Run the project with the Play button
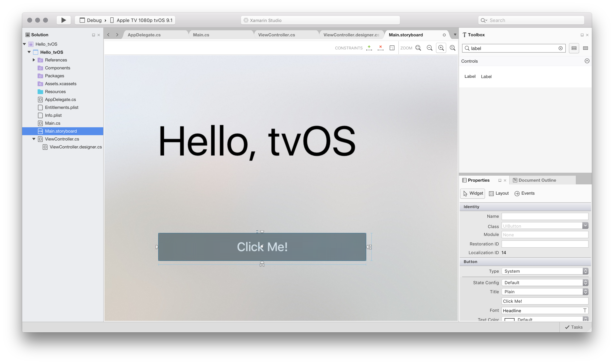Image resolution: width=614 pixels, height=364 pixels. pos(63,20)
